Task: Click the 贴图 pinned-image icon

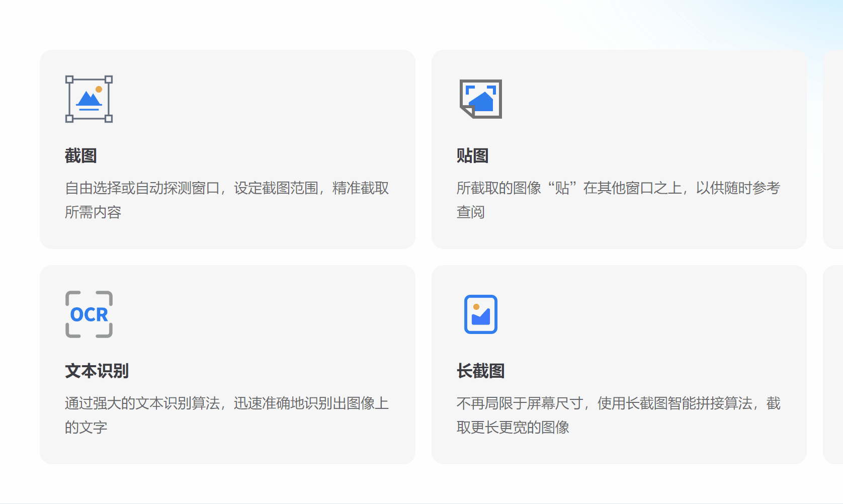Action: (480, 100)
